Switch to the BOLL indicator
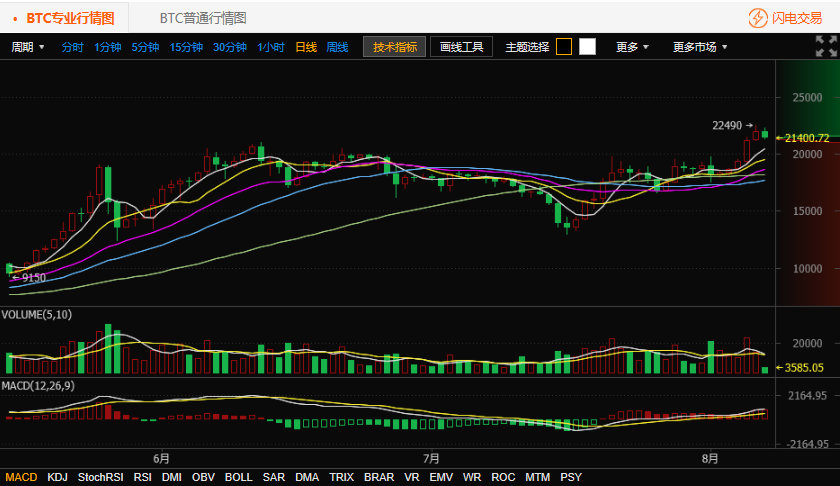840x486 pixels. pos(238,478)
